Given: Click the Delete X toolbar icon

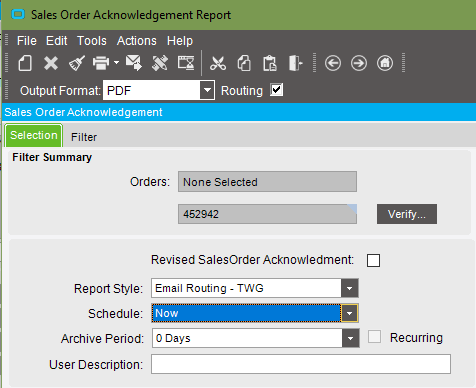Looking at the screenshot, I should click(51, 63).
